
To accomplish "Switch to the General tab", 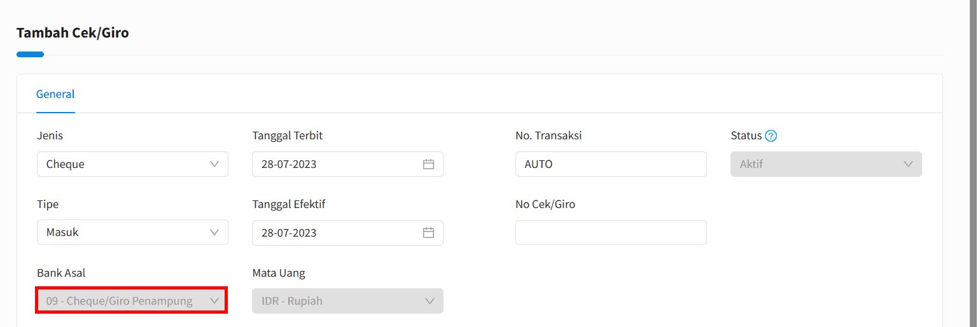I will click(55, 94).
